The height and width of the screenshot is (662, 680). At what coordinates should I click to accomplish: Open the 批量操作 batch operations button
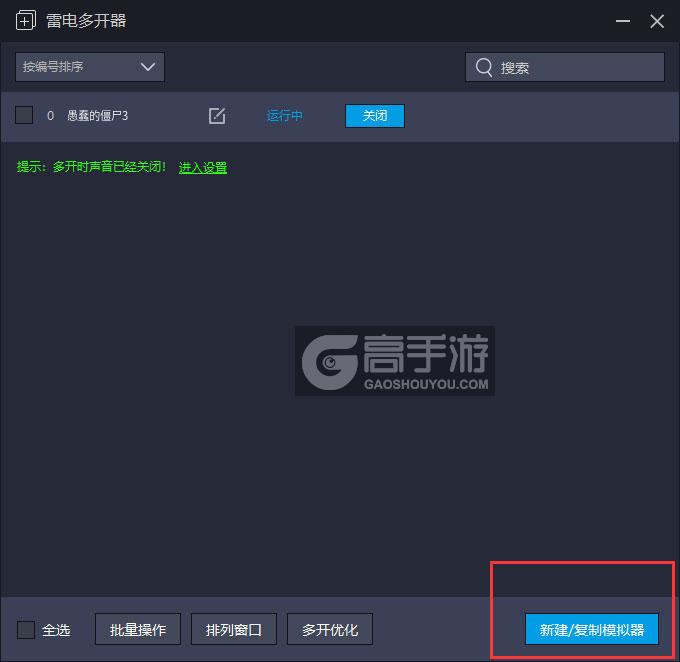[x=138, y=629]
